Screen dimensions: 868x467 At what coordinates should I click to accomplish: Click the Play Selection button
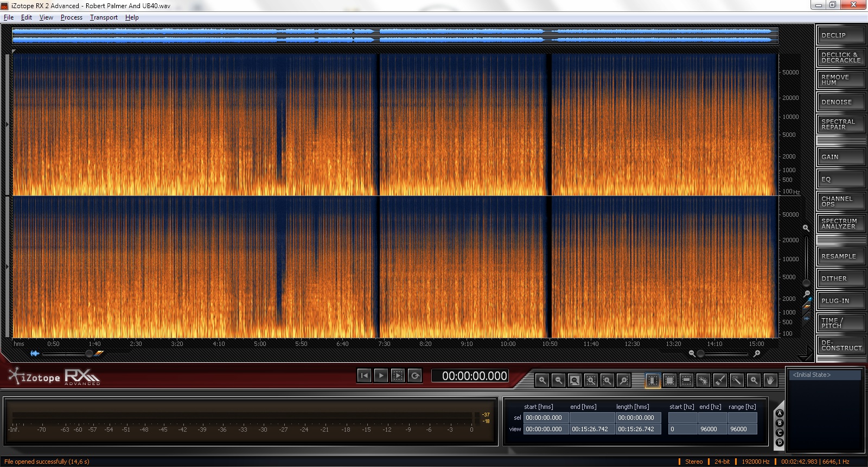[x=398, y=375]
